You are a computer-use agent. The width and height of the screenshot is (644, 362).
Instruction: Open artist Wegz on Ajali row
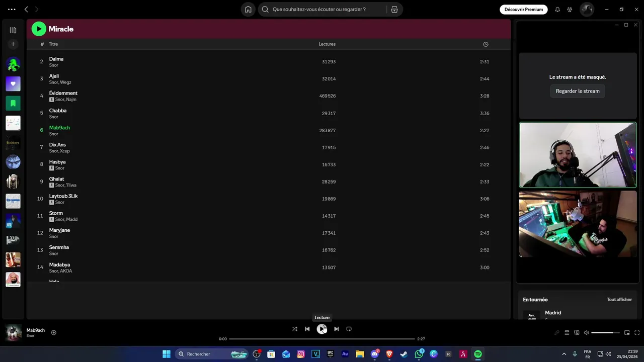[65, 82]
